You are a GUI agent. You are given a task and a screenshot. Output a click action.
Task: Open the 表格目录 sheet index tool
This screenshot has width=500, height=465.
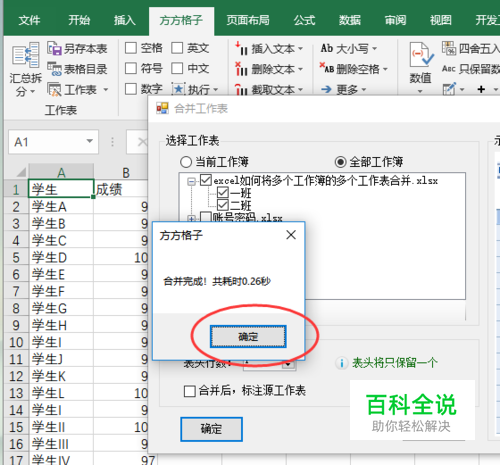(x=54, y=69)
